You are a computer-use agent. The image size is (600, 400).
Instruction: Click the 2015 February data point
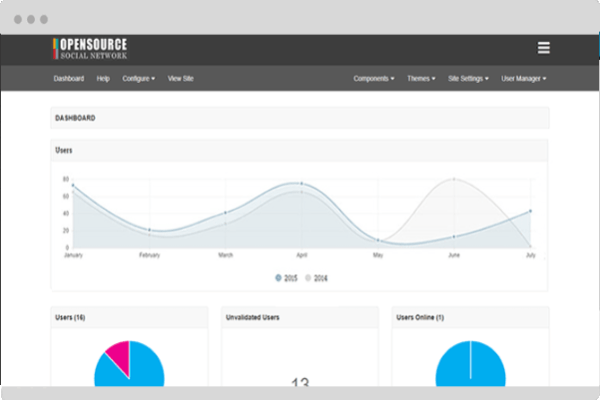click(x=150, y=230)
